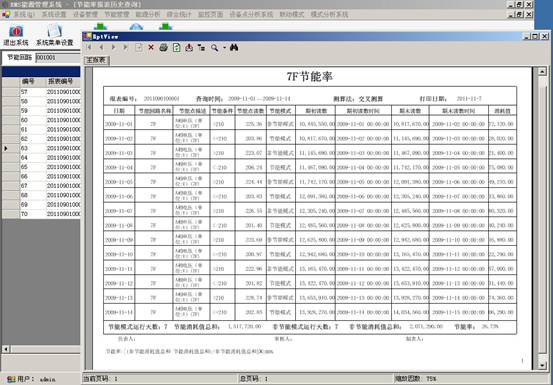Open the zoom magnifier tool

click(214, 48)
